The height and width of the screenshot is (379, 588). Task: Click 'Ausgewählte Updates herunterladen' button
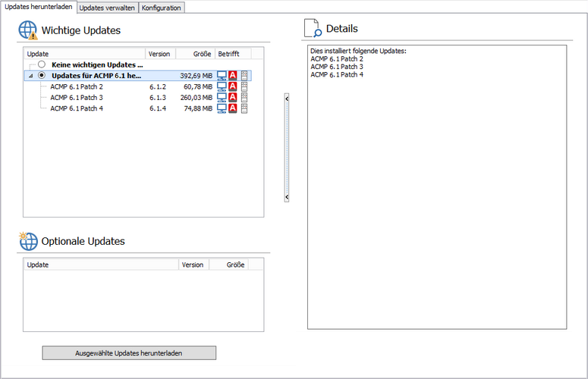tap(129, 352)
